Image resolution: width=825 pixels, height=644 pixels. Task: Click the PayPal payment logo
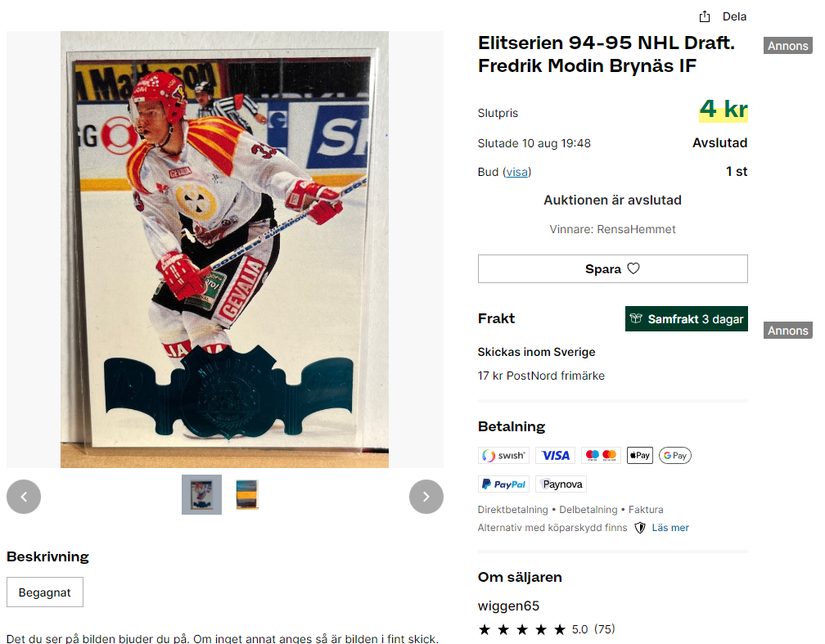(503, 484)
